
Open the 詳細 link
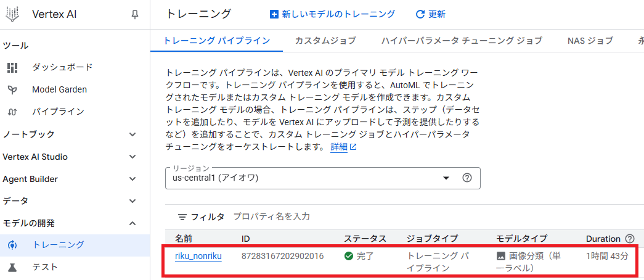pos(339,147)
